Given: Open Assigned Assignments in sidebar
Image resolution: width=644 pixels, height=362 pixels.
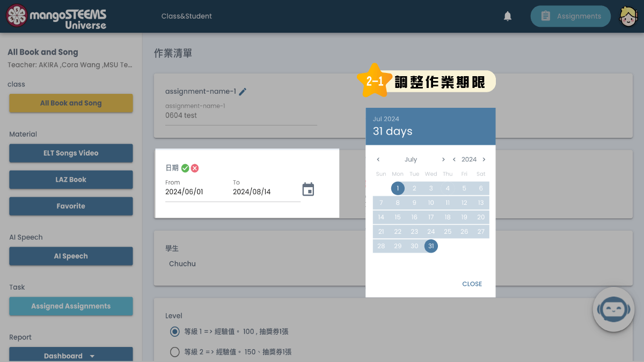Looking at the screenshot, I should (71, 306).
